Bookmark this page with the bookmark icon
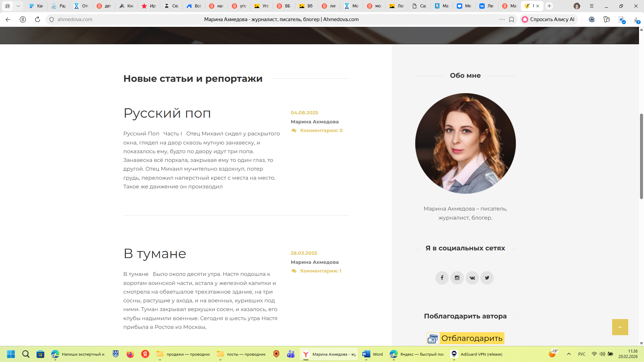The width and height of the screenshot is (644, 362). 512,19
